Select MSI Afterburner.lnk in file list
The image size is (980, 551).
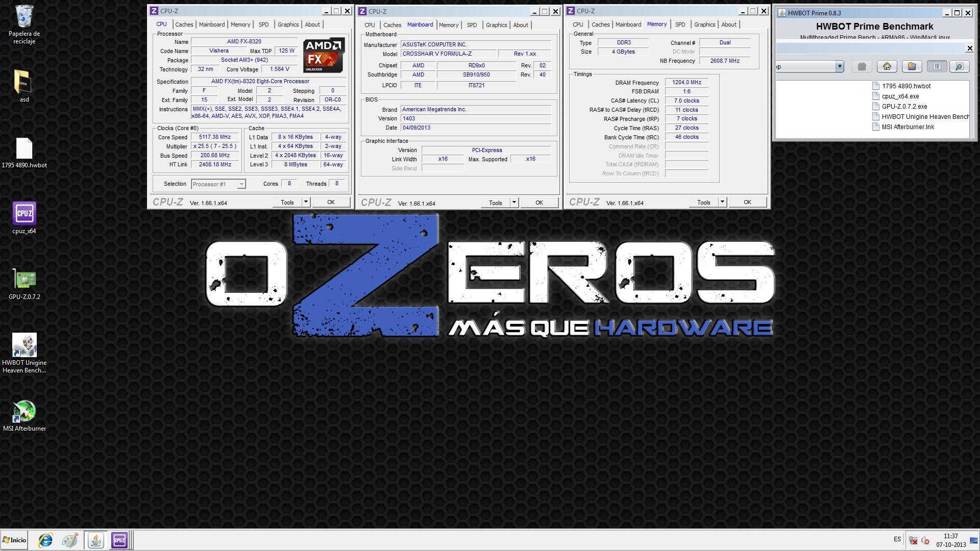point(903,127)
